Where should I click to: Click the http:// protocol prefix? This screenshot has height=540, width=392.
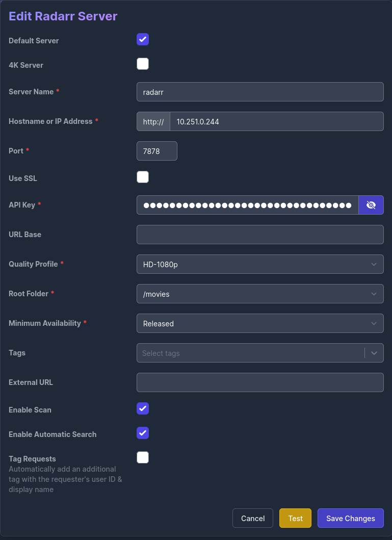point(153,121)
